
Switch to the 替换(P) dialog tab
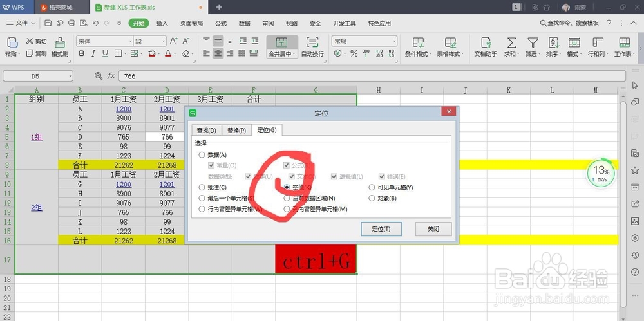tap(236, 130)
